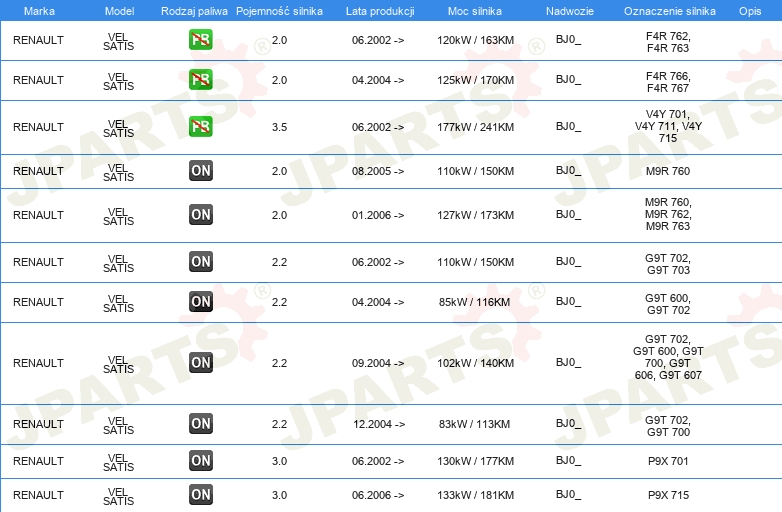782x512 pixels.
Task: Click the petrol icon in the 3.5 engine row
Action: pos(201,126)
